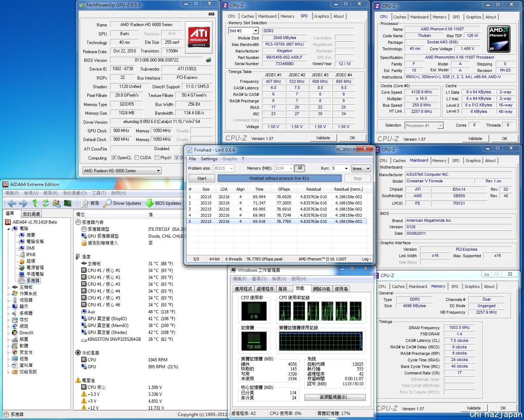The image size is (524, 420).
Task: Click 記憶體 728 MB gauge in Task Manager
Action: (x=254, y=341)
